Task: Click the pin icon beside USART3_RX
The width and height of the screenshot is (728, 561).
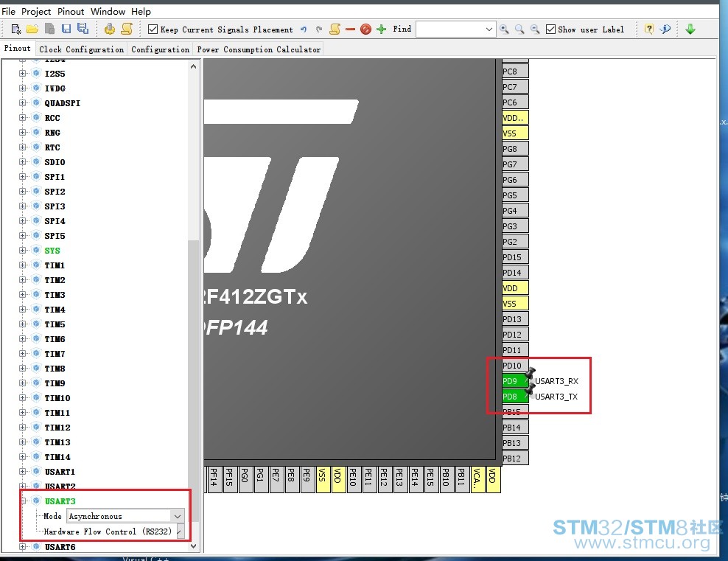Action: coord(531,373)
